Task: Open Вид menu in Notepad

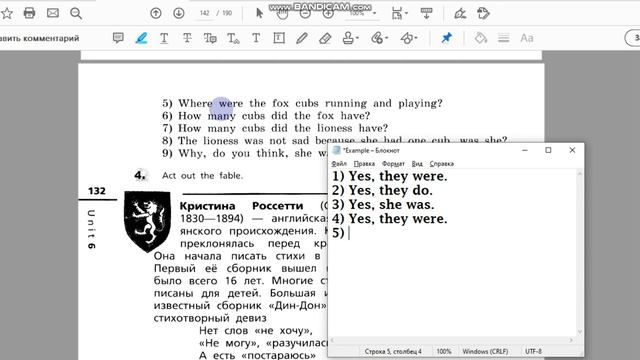Action: click(417, 164)
